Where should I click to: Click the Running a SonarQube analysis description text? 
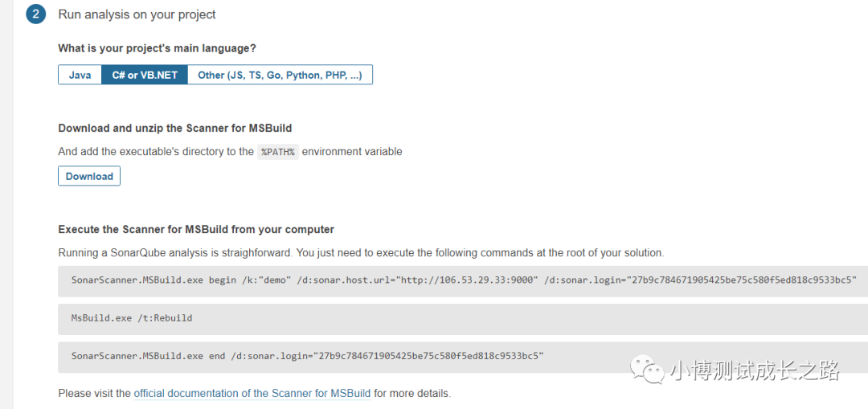click(361, 253)
